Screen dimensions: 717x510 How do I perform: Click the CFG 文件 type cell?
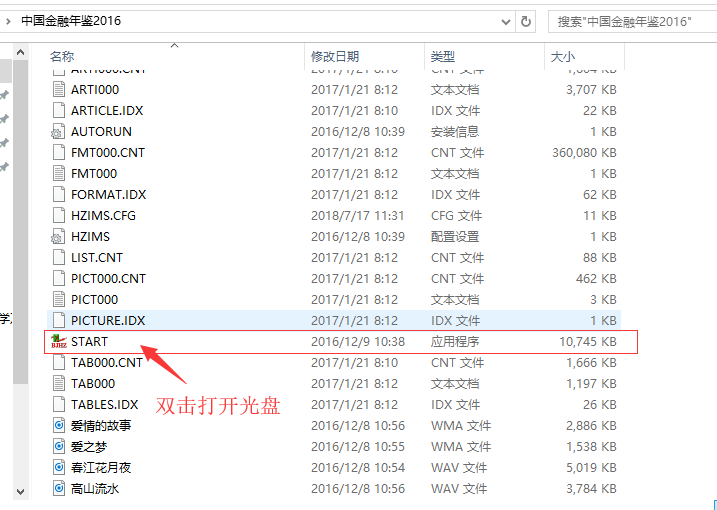(x=457, y=216)
